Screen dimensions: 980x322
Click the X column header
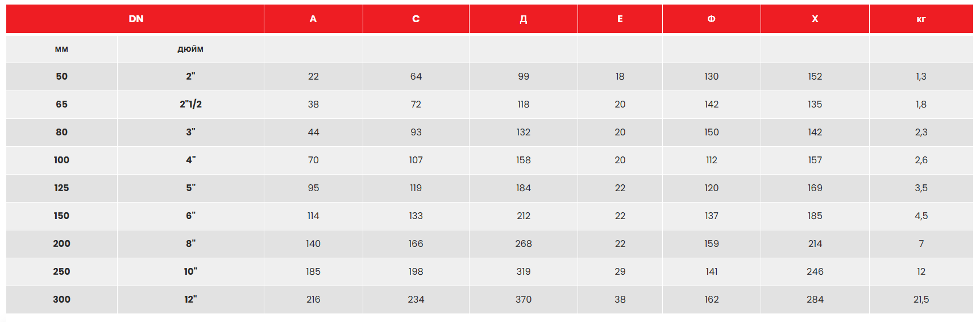[x=815, y=19]
